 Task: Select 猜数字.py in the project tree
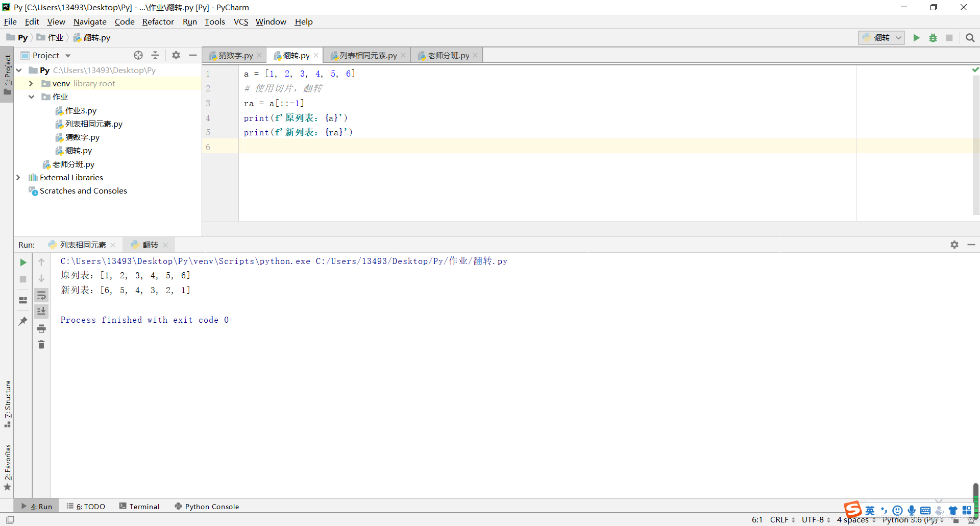point(78,137)
